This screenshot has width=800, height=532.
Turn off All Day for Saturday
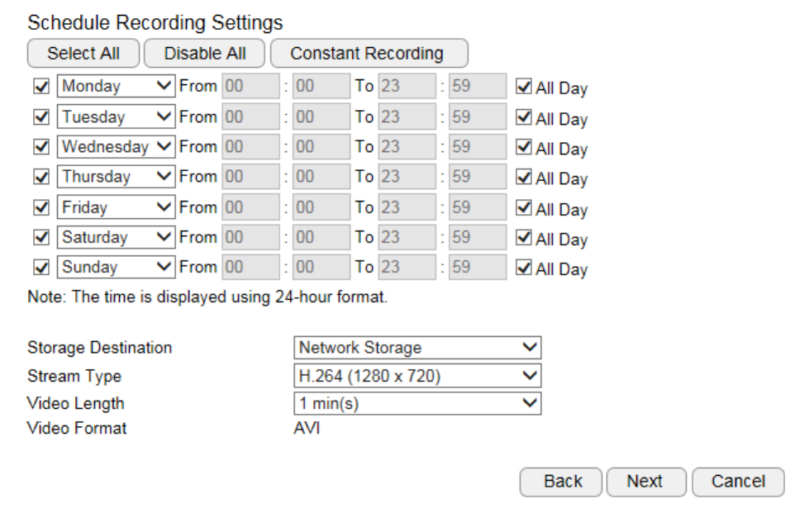click(x=523, y=238)
